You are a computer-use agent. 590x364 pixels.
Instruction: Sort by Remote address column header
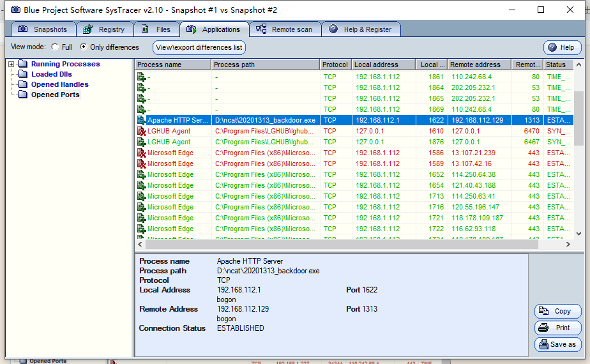click(x=480, y=64)
